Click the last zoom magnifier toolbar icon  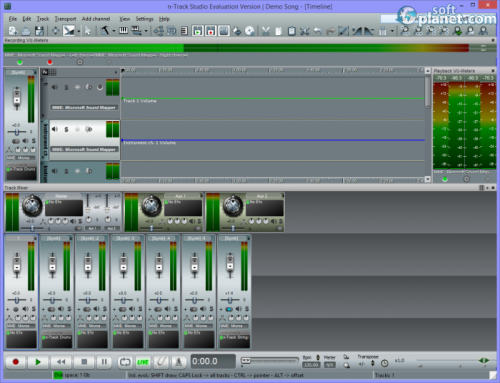pyautogui.click(x=483, y=31)
